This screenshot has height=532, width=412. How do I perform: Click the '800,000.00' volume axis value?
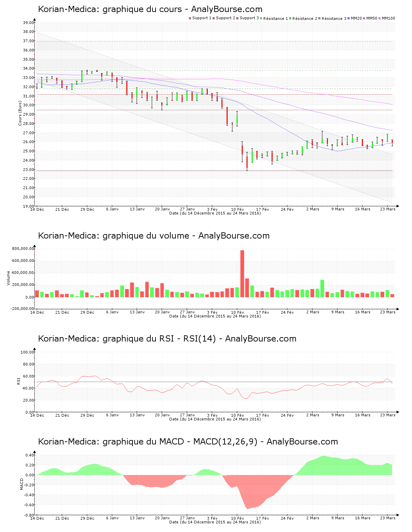23,248
